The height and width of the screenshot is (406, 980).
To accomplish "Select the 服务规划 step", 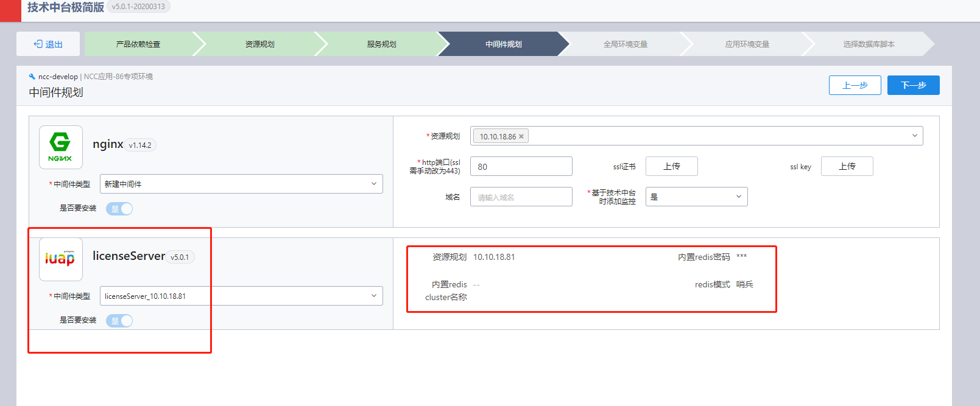I will [x=382, y=44].
